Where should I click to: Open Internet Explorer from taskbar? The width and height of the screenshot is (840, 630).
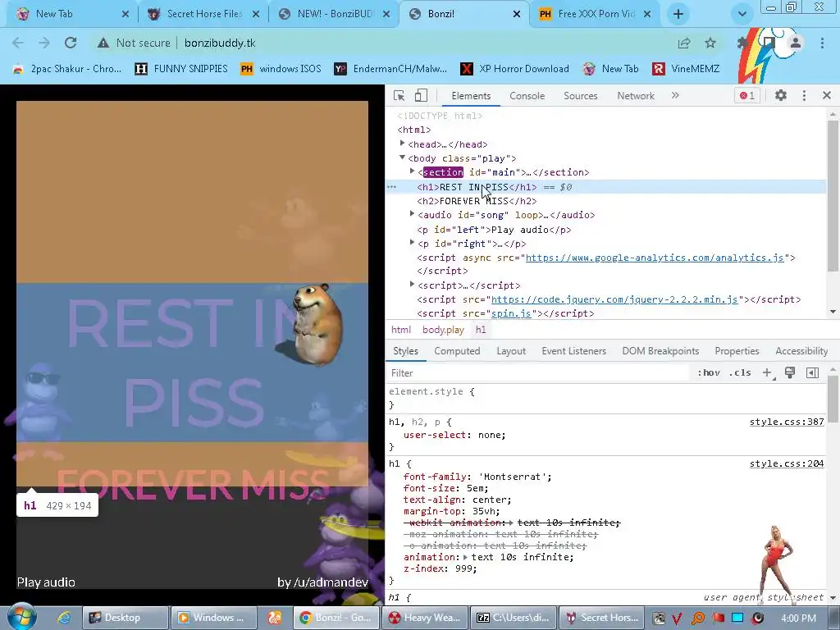(x=64, y=618)
